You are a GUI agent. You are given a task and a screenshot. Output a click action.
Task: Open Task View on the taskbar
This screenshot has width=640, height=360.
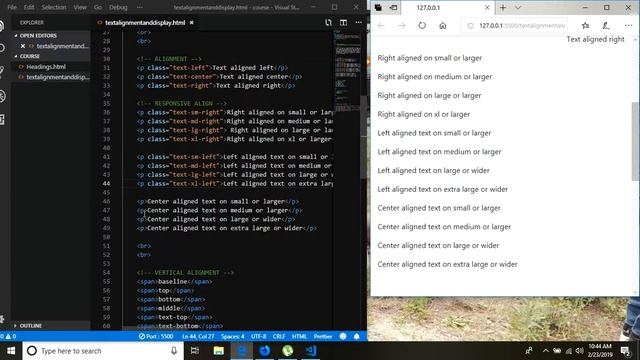point(195,351)
